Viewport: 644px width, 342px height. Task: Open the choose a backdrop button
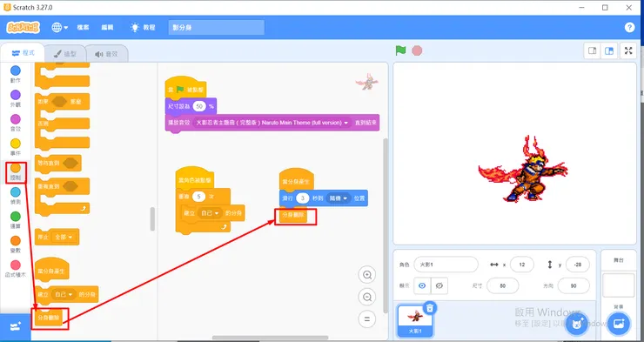tap(618, 324)
